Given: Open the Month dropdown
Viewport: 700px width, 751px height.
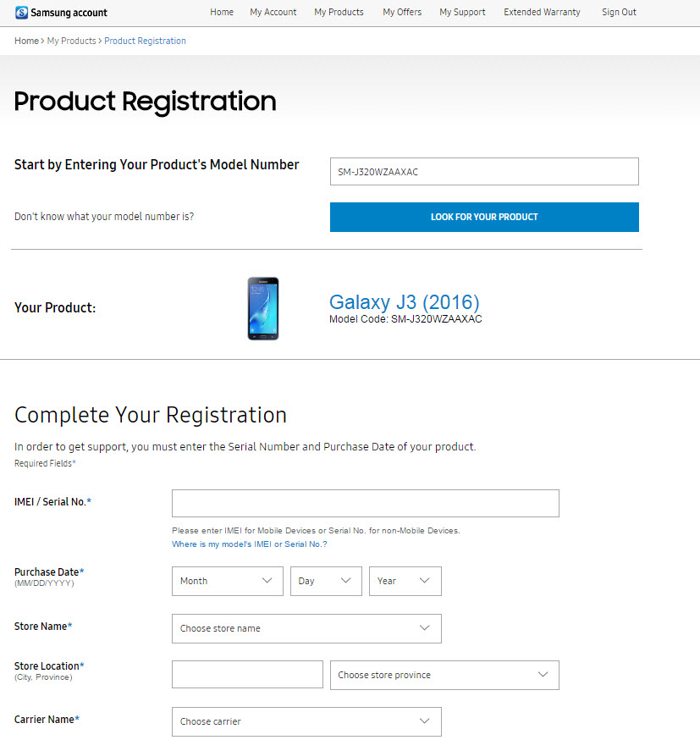Looking at the screenshot, I should tap(228, 581).
